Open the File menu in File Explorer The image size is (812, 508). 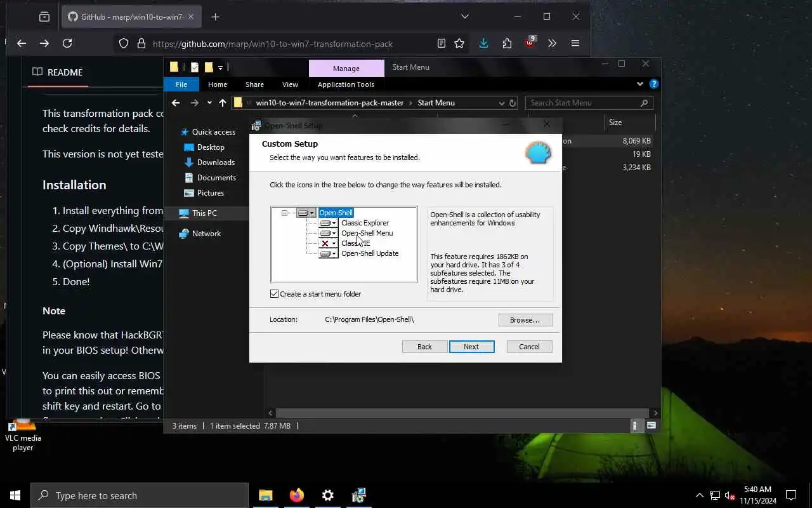(181, 84)
